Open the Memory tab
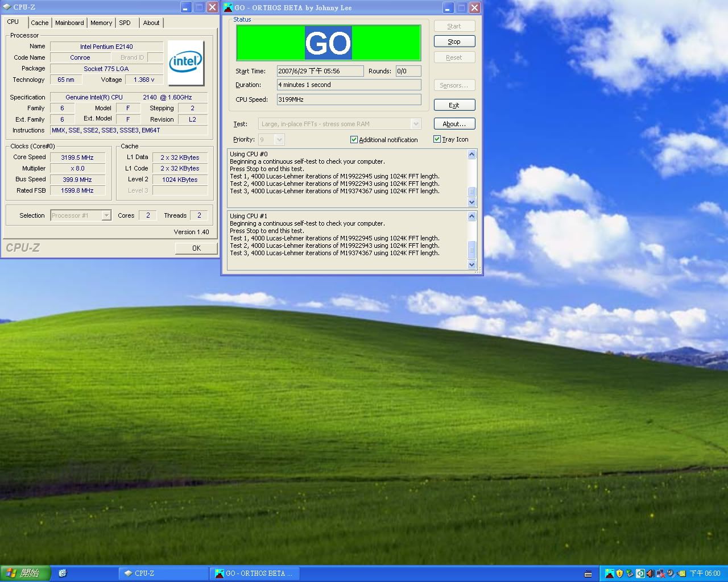Image resolution: width=728 pixels, height=582 pixels. [x=101, y=23]
